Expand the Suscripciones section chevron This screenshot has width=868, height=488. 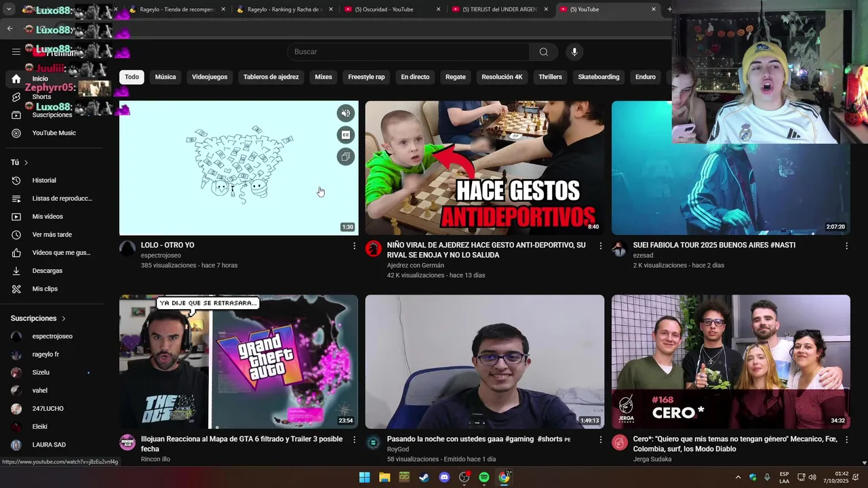tap(64, 319)
